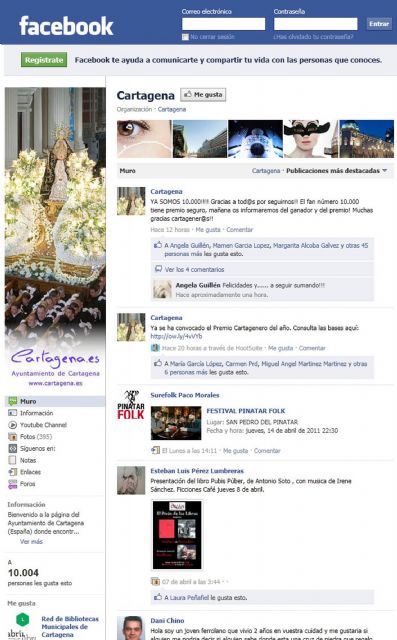Click the green Regístrate button
397x640 pixels.
(44, 60)
